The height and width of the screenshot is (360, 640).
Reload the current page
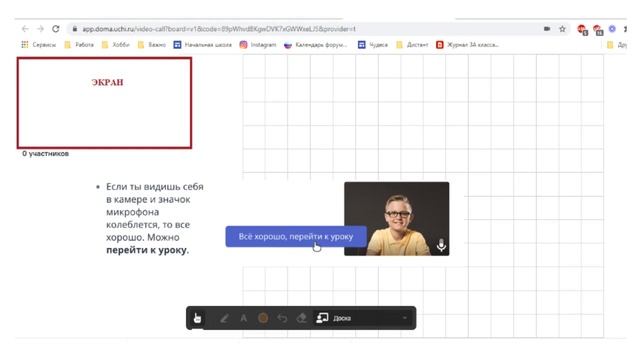coord(56,29)
